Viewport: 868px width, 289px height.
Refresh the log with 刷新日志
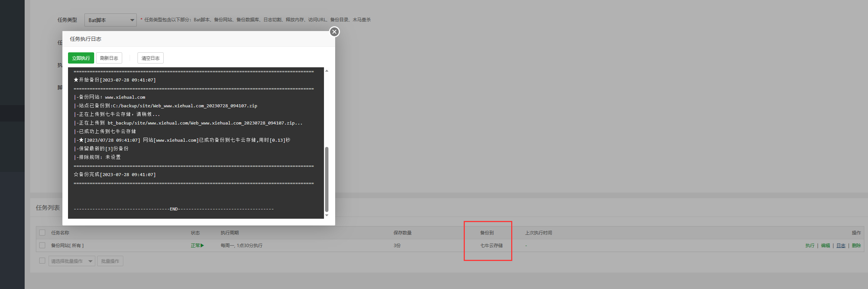(109, 58)
